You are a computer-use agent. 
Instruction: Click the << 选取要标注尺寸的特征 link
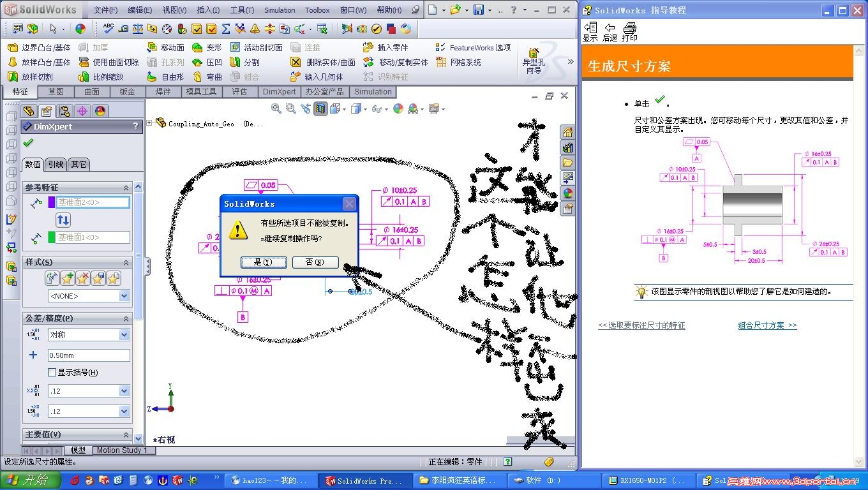641,325
